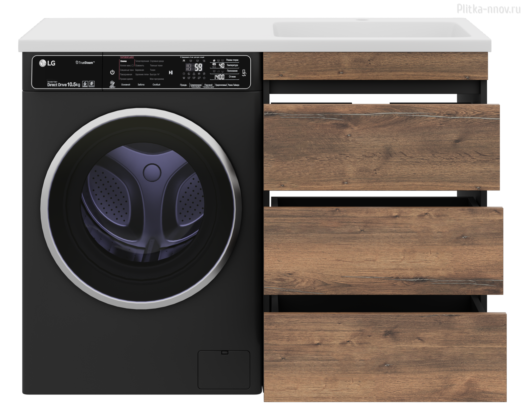Click the TurboWash badge icon
525x420 pixels.
pos(92,84)
